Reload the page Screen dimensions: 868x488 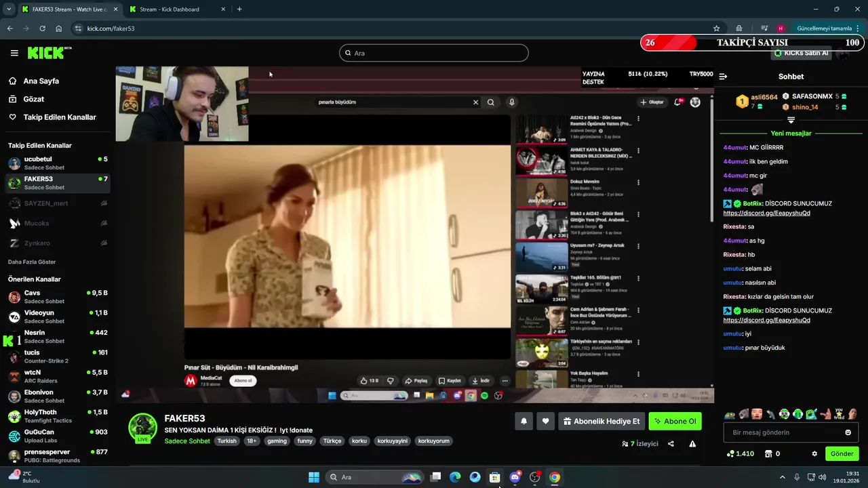[x=42, y=28]
